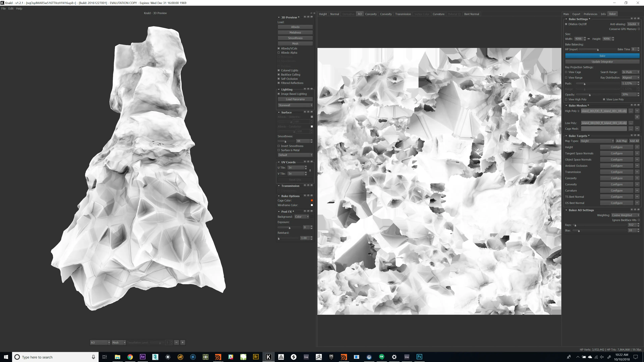Enable View Cage checkbox
The image size is (644, 362).
[x=566, y=72]
